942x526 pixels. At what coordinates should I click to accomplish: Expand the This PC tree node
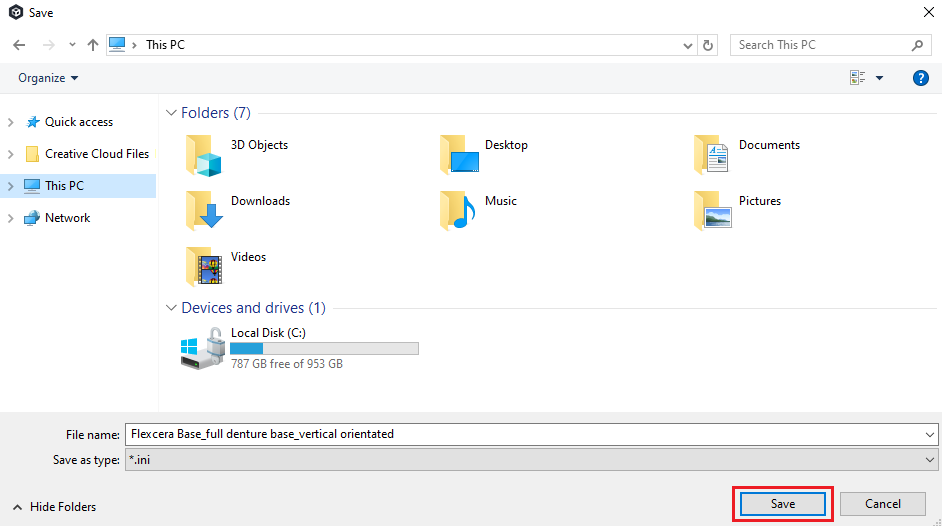10,186
